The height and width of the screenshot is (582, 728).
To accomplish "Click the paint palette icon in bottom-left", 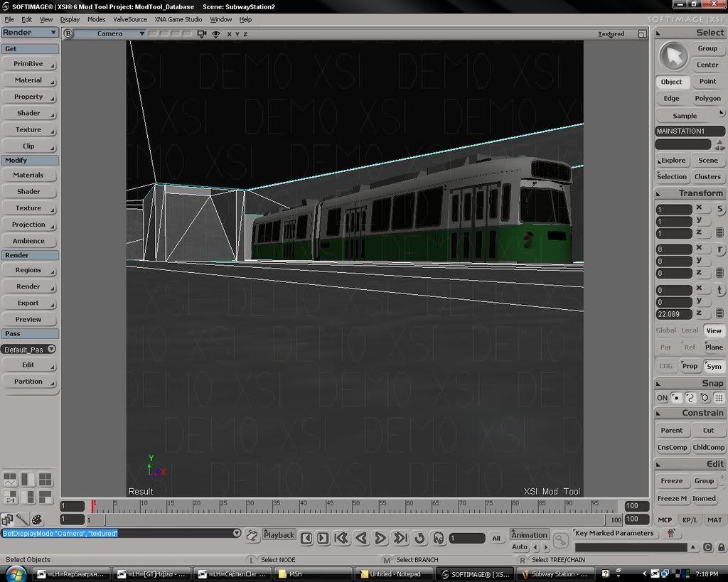I will pos(37,519).
